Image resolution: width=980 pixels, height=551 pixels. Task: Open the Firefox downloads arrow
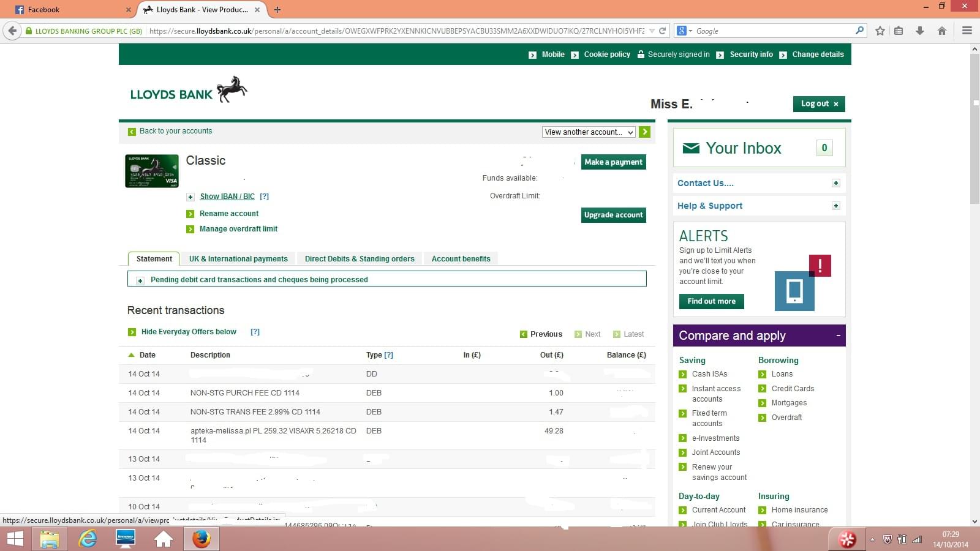coord(919,31)
